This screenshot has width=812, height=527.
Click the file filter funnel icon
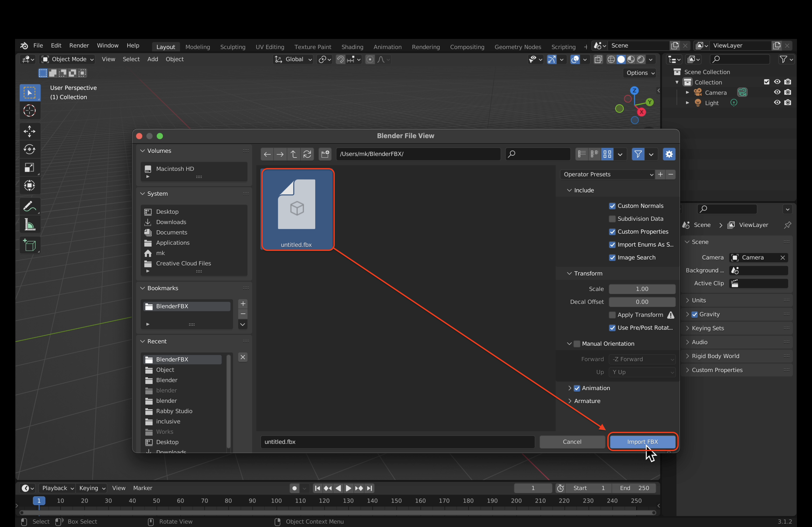(638, 154)
